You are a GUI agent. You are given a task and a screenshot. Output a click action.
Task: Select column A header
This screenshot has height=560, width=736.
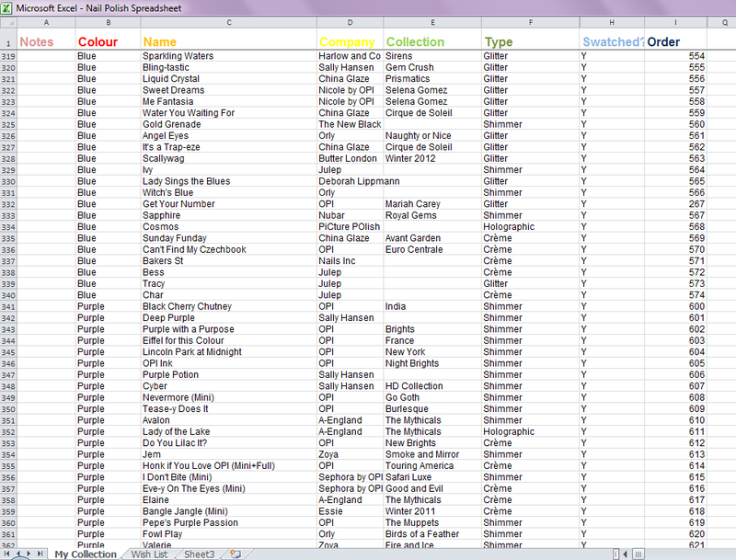46,22
